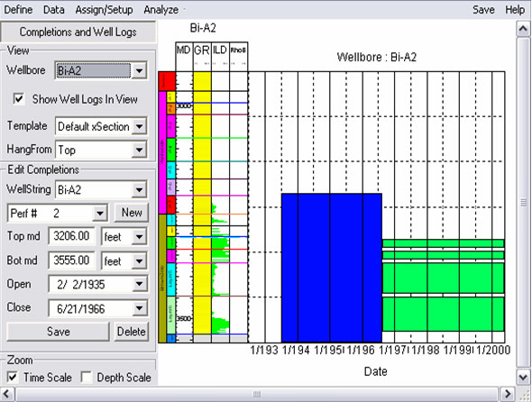
Task: Open the Help menu
Action: click(x=515, y=10)
